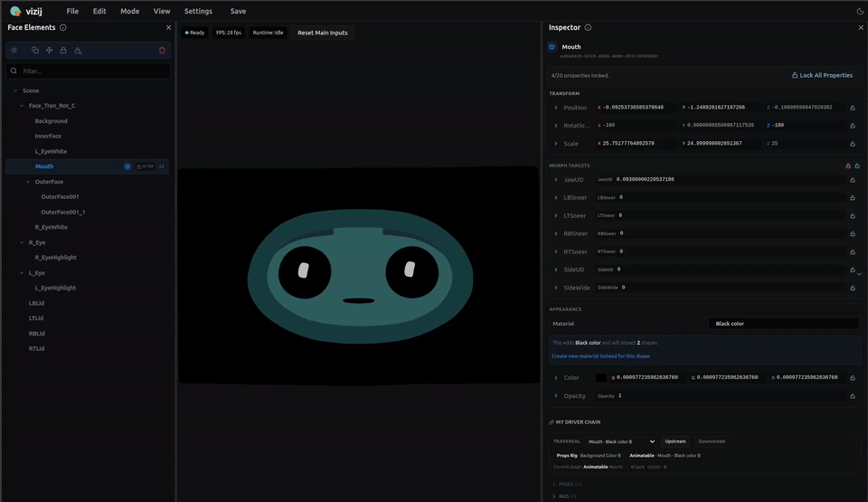Click the 4/20 lock badge on Mouth row
The height and width of the screenshot is (502, 868).
pos(145,166)
